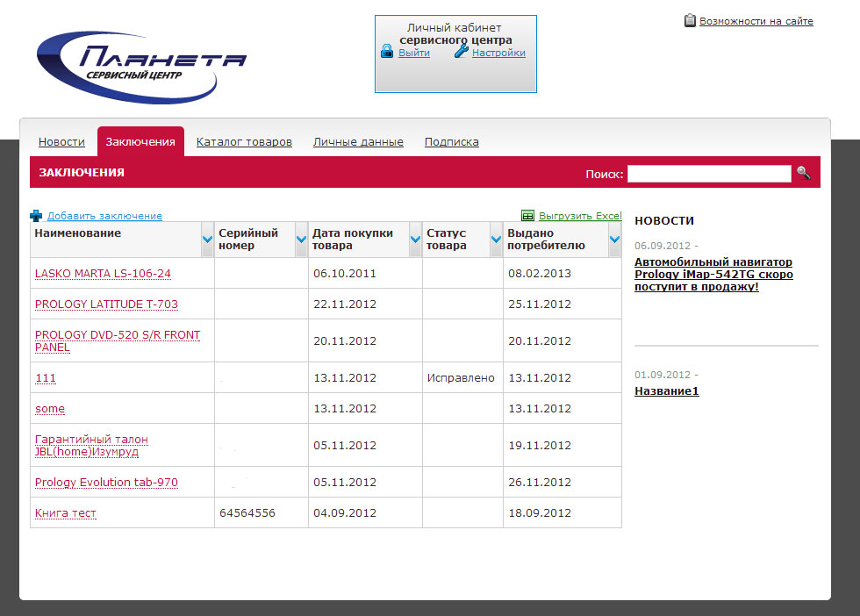Image resolution: width=860 pixels, height=616 pixels.
Task: Click the Добавить заключение link
Action: coord(104,216)
